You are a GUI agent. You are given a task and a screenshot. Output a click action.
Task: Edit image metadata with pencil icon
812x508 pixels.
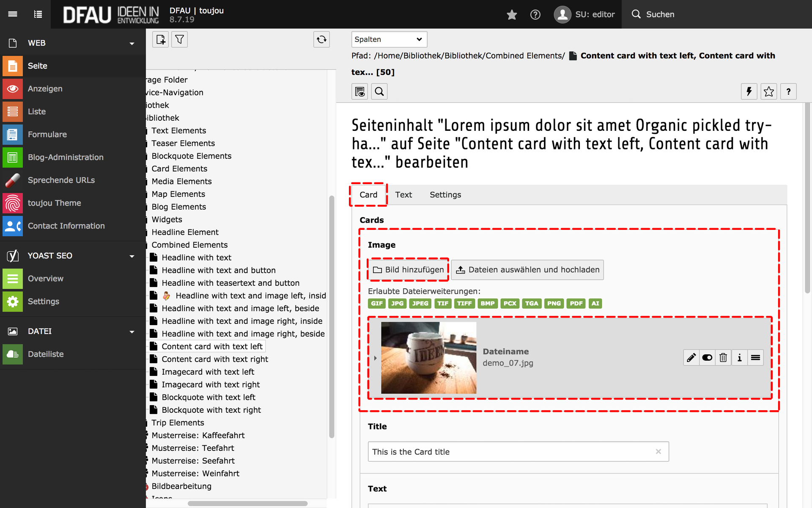(x=691, y=358)
